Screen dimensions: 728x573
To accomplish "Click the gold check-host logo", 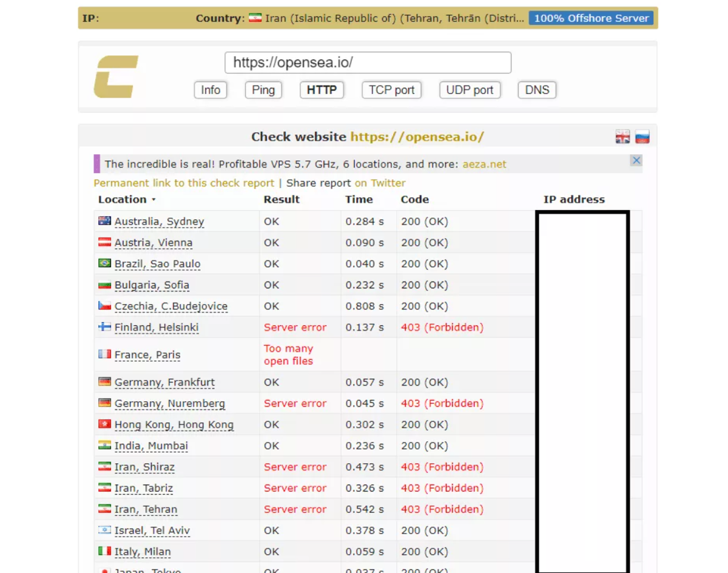I will click(x=115, y=76).
